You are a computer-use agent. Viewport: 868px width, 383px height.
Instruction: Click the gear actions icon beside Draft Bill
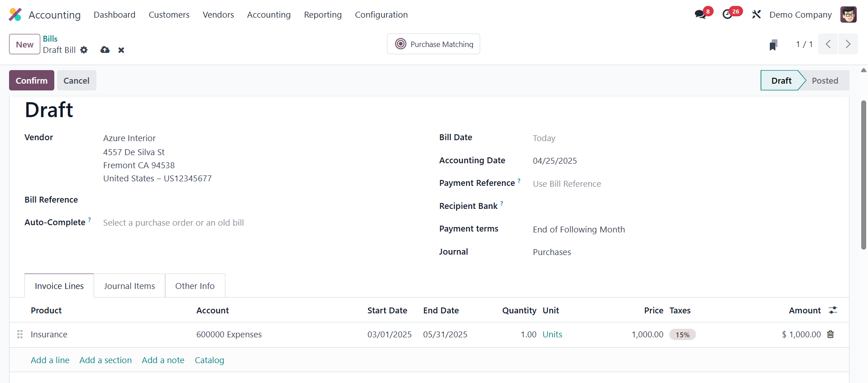pos(84,50)
